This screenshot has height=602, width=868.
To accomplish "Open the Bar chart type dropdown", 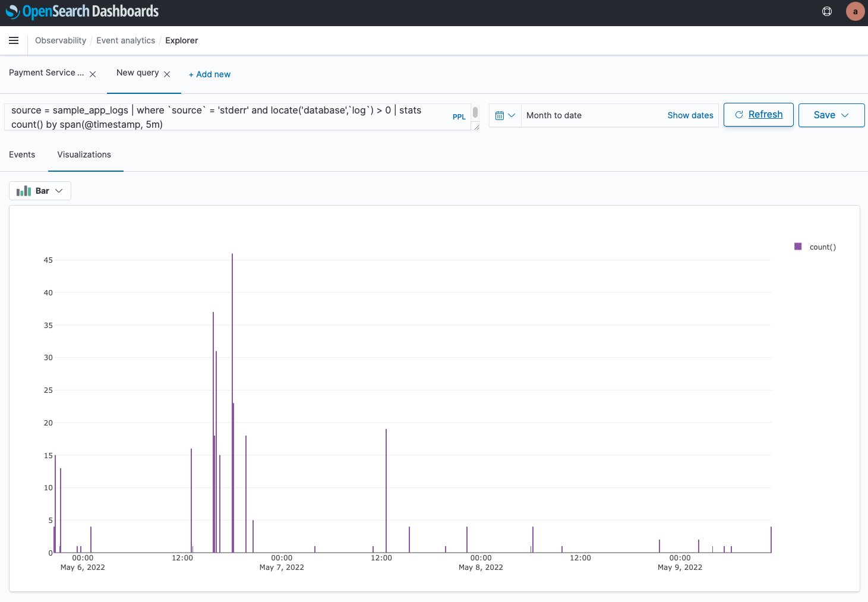I will click(40, 191).
